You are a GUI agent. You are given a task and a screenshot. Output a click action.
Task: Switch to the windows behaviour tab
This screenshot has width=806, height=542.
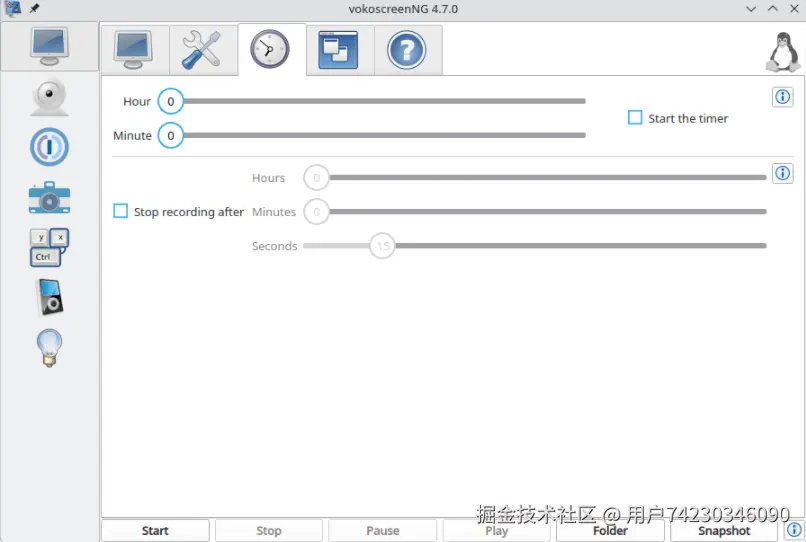pos(339,50)
